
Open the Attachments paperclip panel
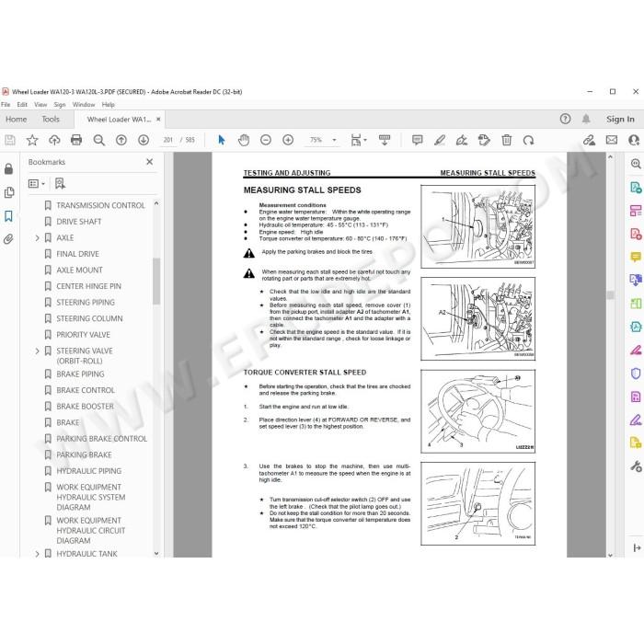[x=8, y=239]
